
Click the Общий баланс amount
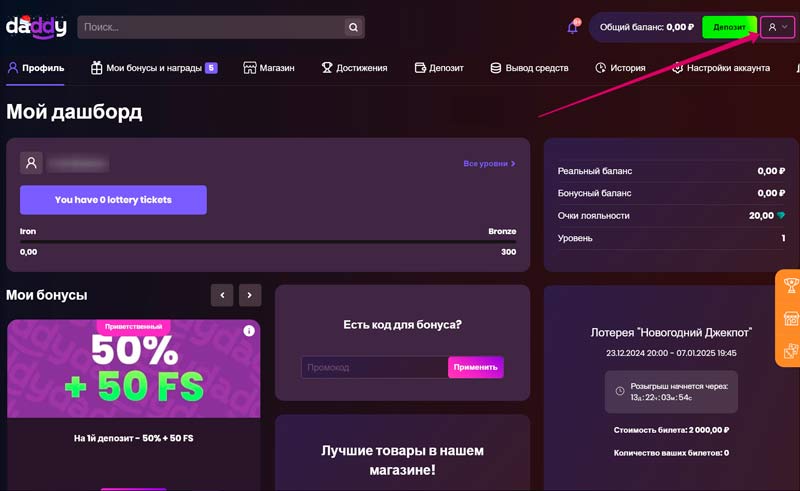click(680, 27)
